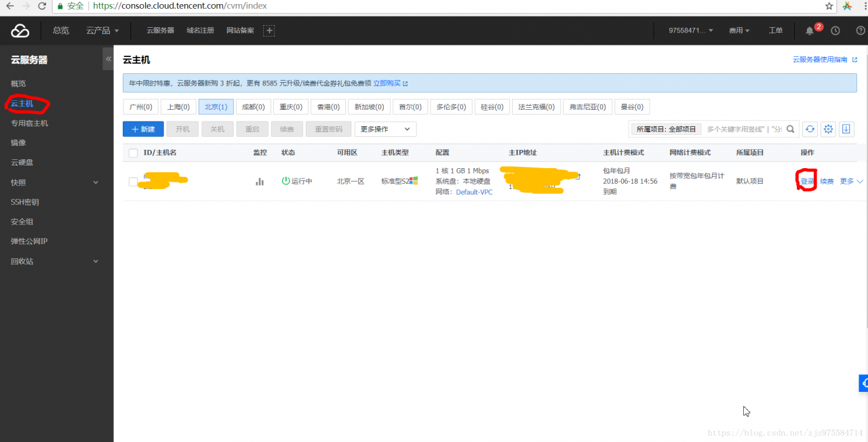868x442 pixels.
Task: Open 安全组 in the sidebar
Action: [x=22, y=222]
